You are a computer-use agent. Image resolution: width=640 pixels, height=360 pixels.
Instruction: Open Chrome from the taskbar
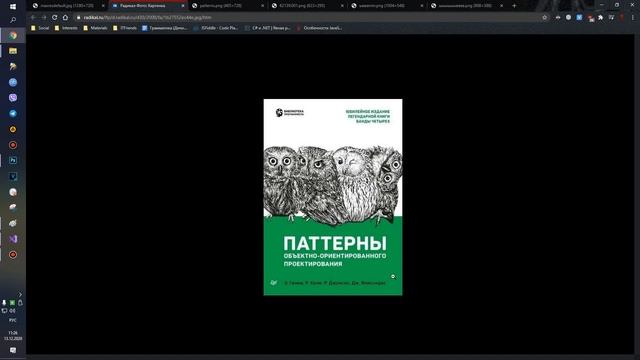13,36
